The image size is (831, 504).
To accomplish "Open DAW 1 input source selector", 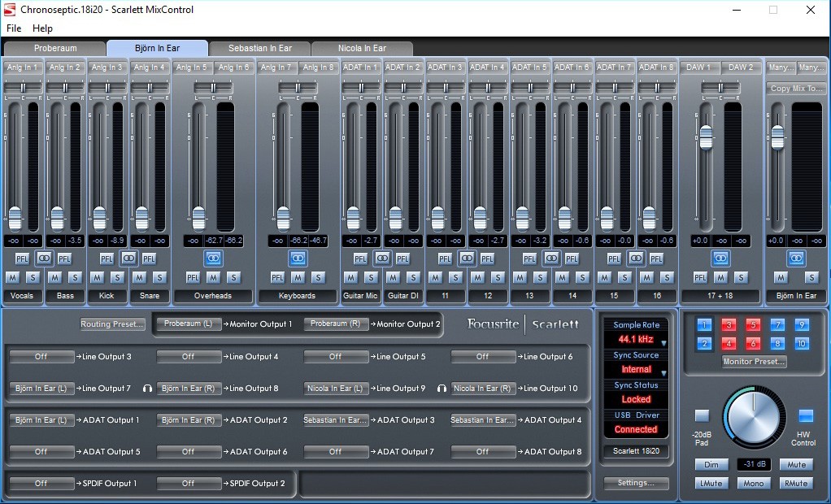I will click(x=699, y=67).
